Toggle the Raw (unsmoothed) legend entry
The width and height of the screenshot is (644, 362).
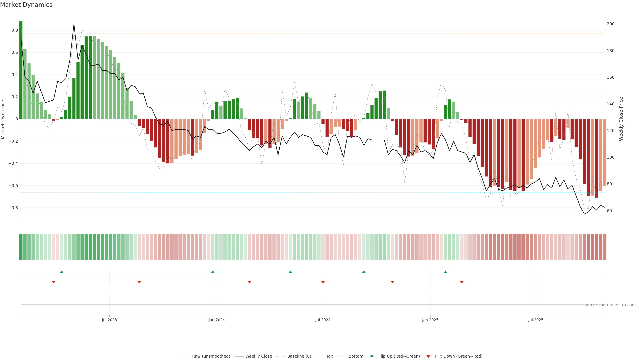211,356
